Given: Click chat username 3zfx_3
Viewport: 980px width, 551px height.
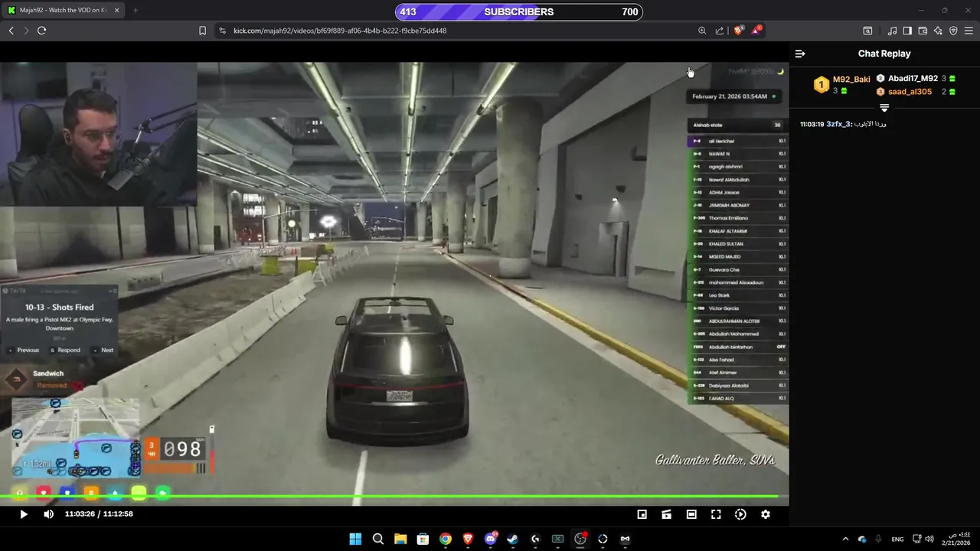Looking at the screenshot, I should [x=838, y=124].
